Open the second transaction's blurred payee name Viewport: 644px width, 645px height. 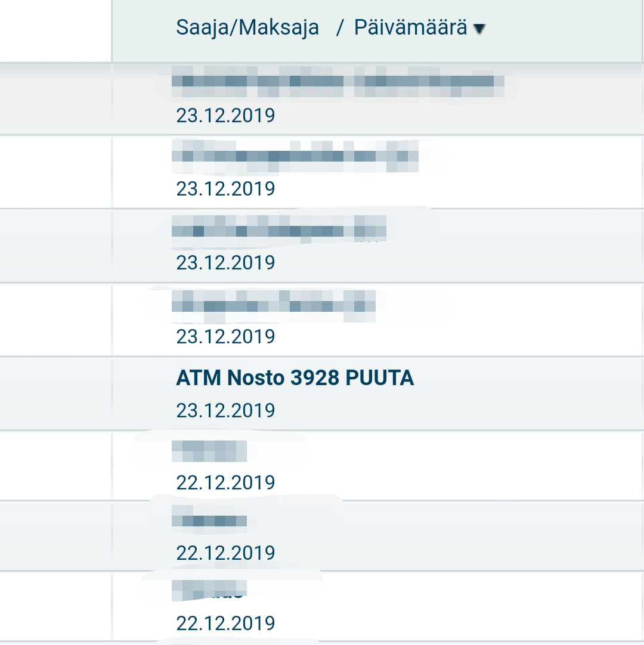(x=295, y=155)
